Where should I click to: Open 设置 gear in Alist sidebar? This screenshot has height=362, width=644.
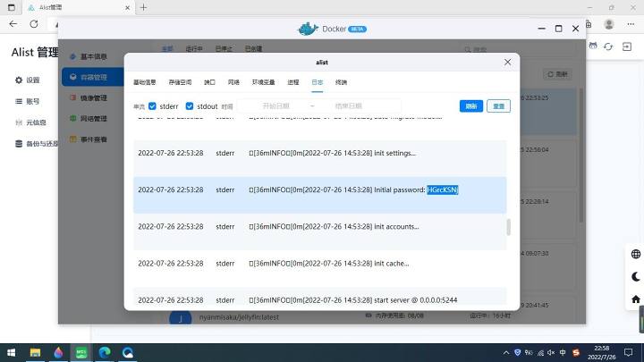27,80
